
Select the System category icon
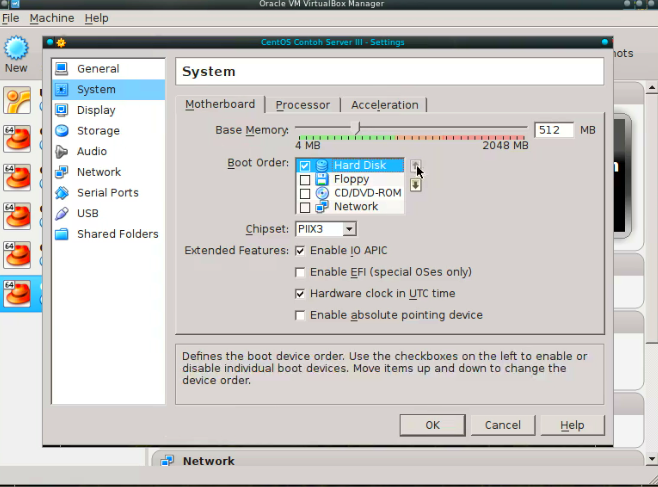click(62, 89)
